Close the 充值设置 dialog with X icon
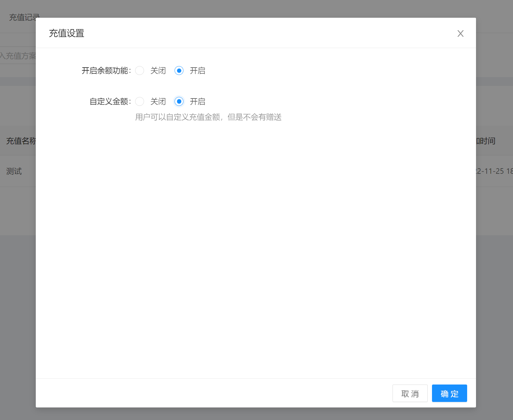513x420 pixels. tap(460, 33)
